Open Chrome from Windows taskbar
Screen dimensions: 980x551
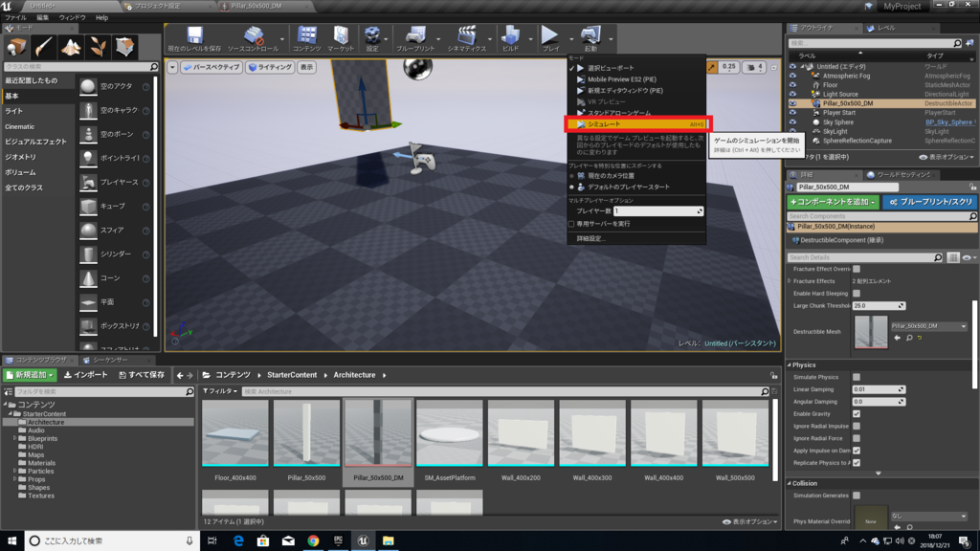(313, 541)
